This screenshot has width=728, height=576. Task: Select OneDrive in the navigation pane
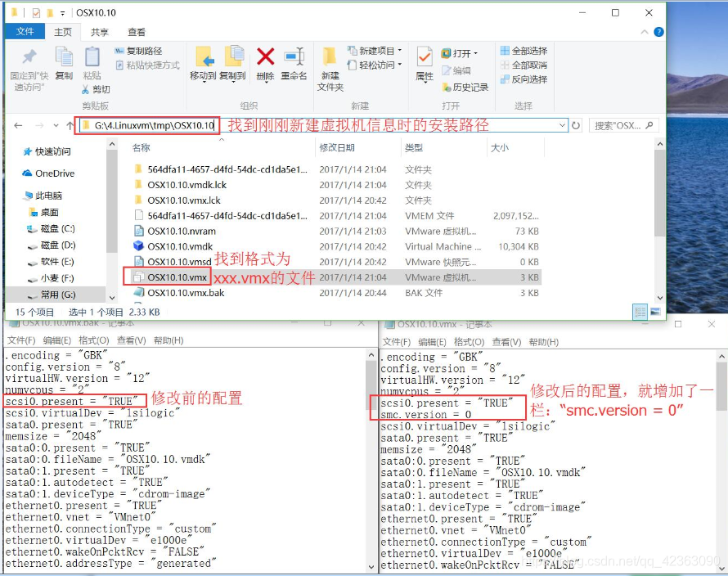(x=48, y=173)
